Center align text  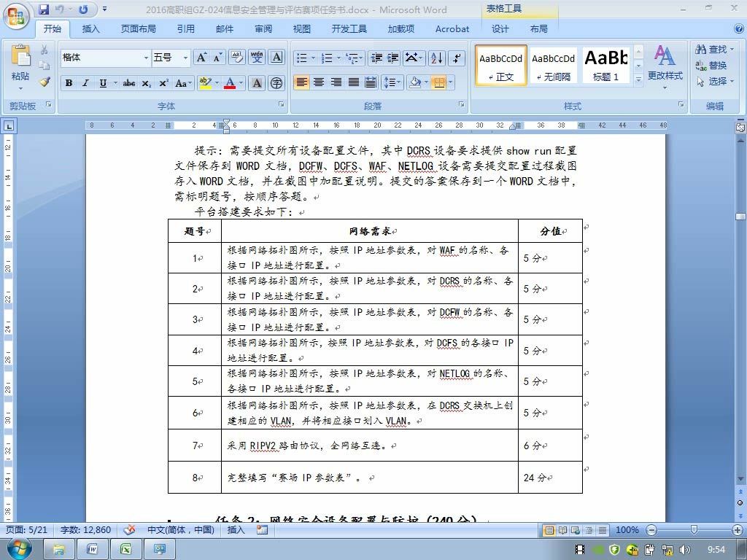319,83
